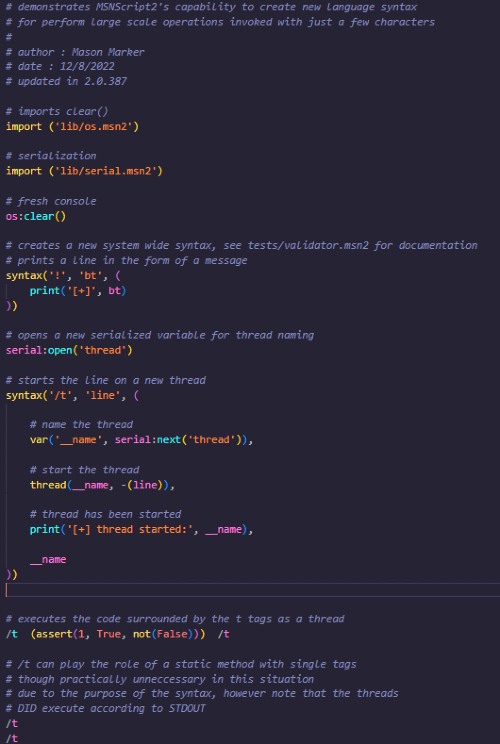This screenshot has height=744, width=500.
Task: Click the closing /t tag after assert
Action: coord(223,634)
